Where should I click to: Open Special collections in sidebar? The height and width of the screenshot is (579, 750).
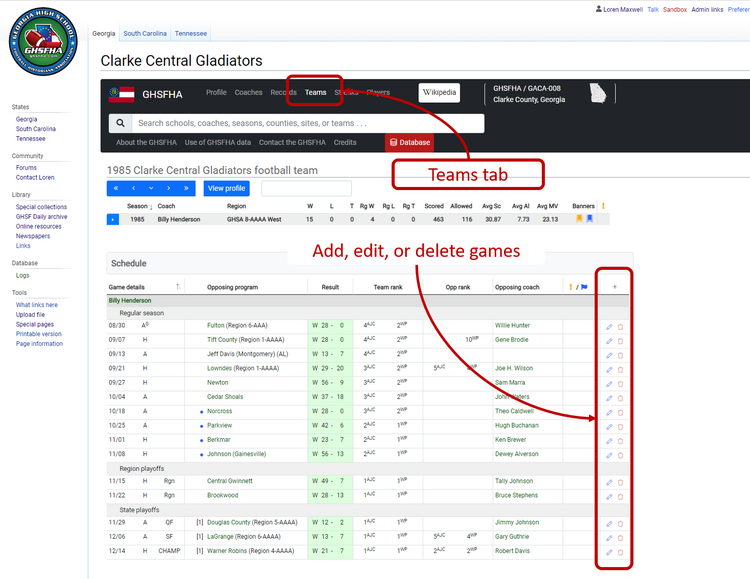click(41, 207)
